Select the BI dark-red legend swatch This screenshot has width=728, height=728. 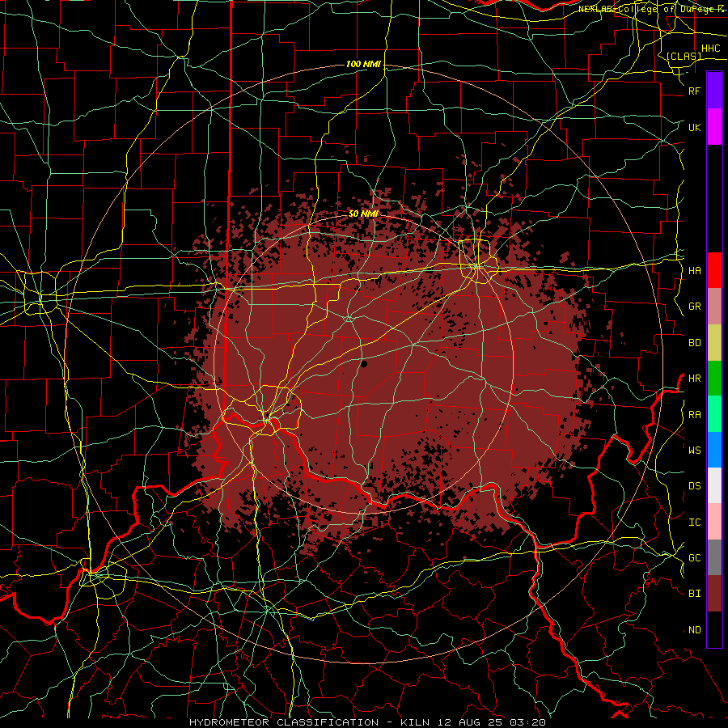point(714,594)
